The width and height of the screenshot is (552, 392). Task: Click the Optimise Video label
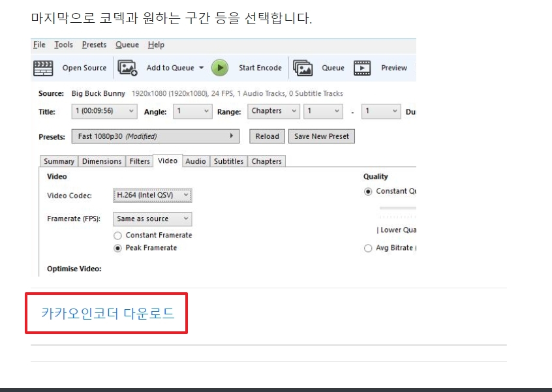point(74,269)
